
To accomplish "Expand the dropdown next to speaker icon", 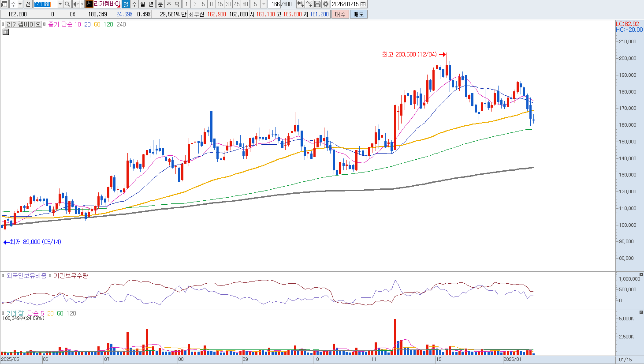I will (82, 4).
